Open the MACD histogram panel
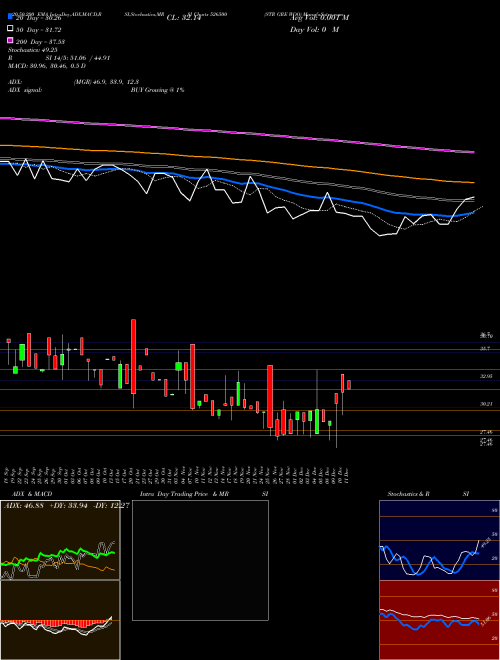500x660 pixels. (x=60, y=620)
